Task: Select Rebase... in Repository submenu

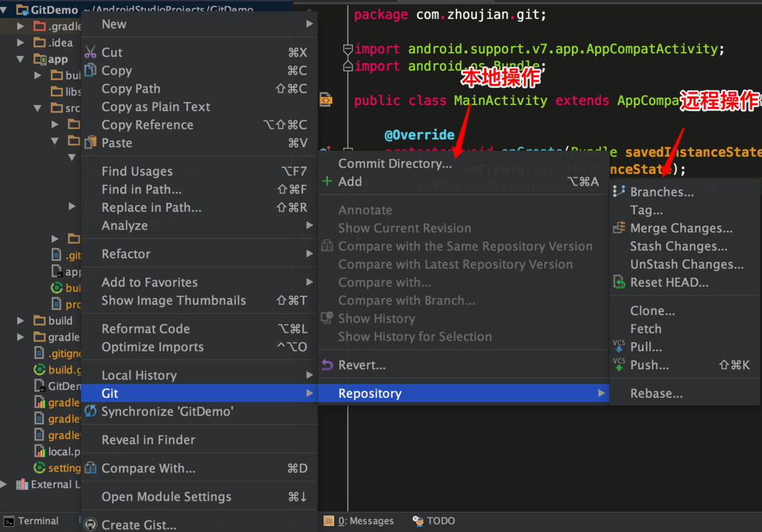Action: click(656, 394)
